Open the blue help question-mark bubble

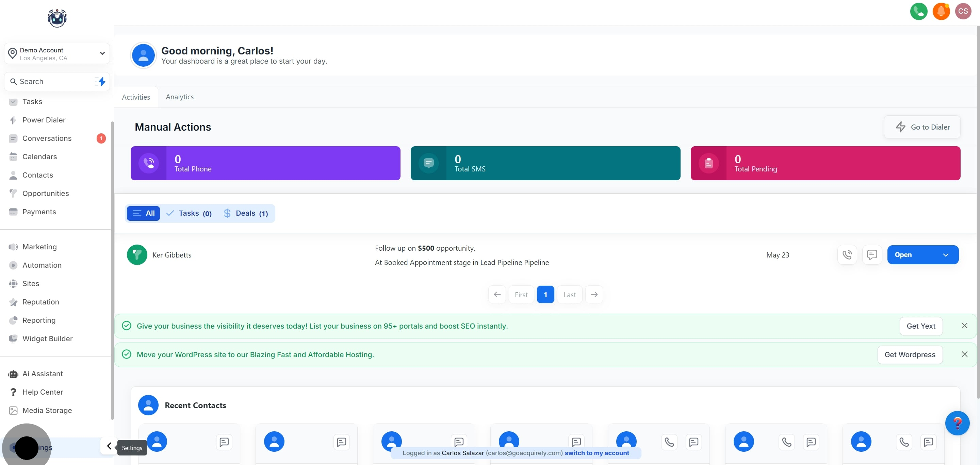[957, 423]
